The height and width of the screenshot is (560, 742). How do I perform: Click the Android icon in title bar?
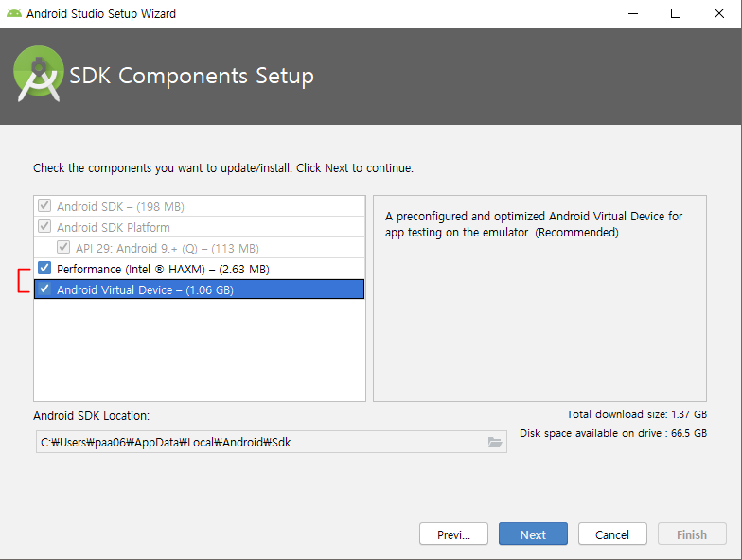coord(13,13)
